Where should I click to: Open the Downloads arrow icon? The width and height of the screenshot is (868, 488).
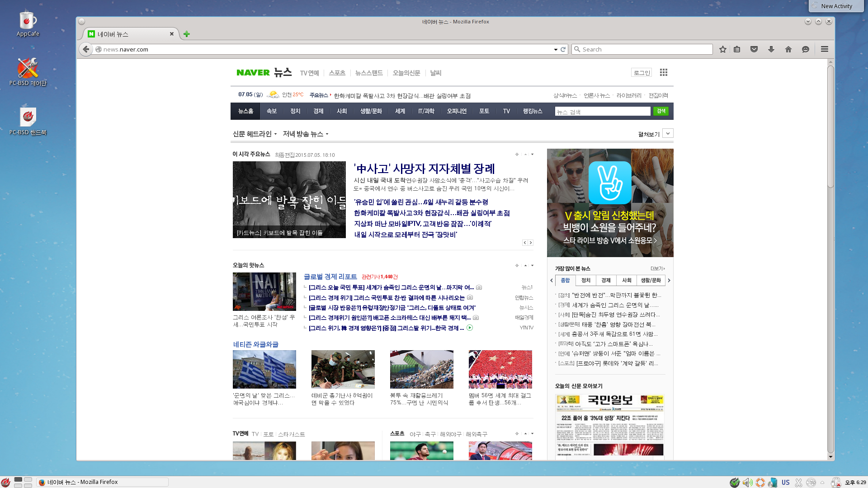771,49
